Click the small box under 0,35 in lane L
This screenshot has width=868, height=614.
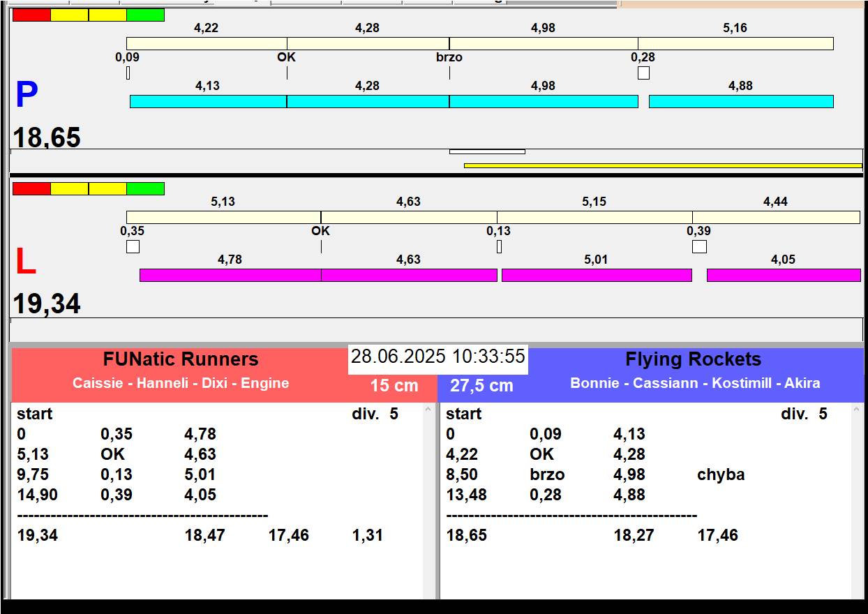pos(133,247)
